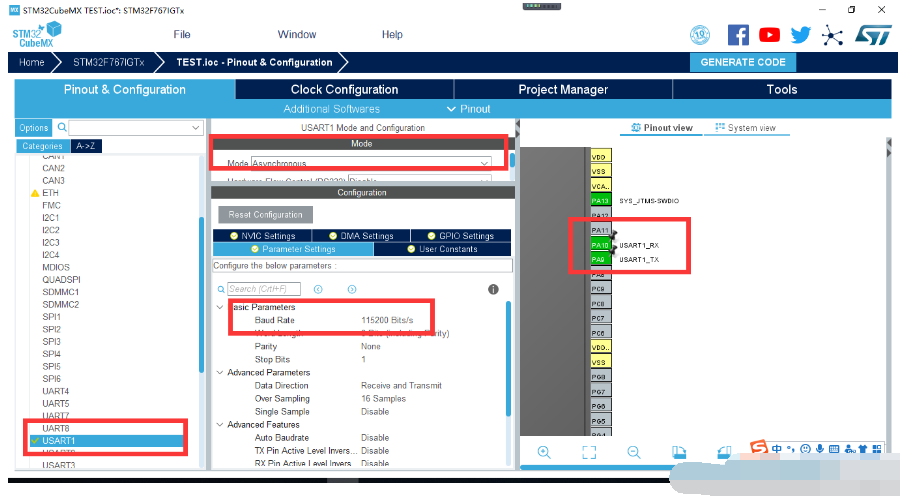Switch to System view

pos(746,127)
